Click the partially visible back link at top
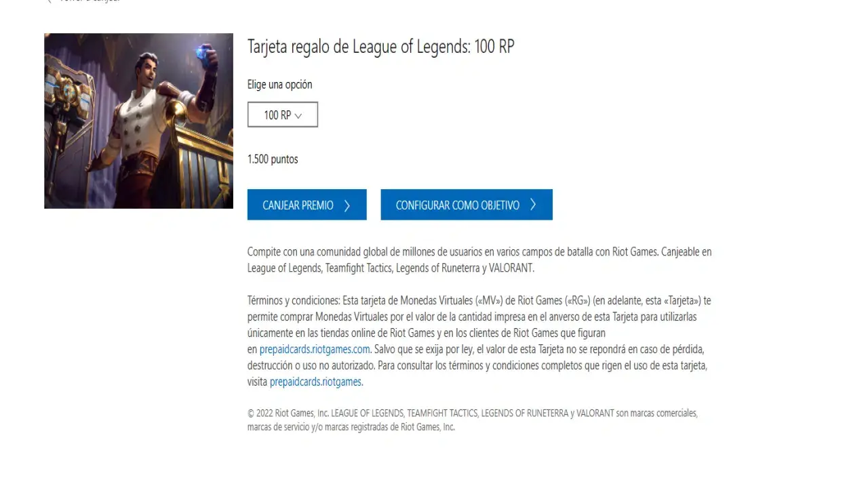The width and height of the screenshot is (868, 488). point(89,1)
